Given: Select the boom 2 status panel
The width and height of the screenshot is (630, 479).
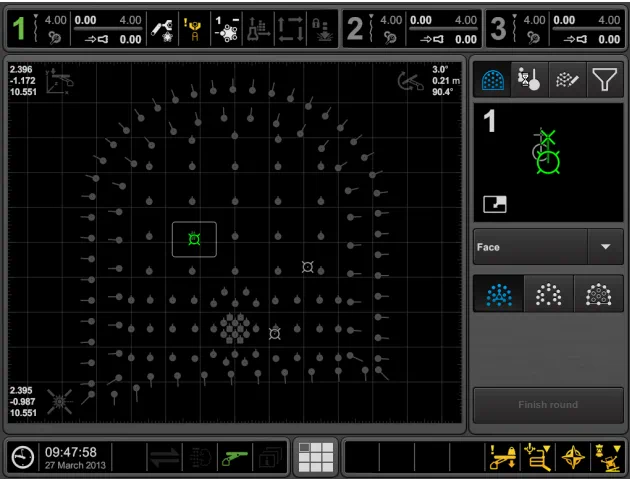Looking at the screenshot, I should coord(411,28).
